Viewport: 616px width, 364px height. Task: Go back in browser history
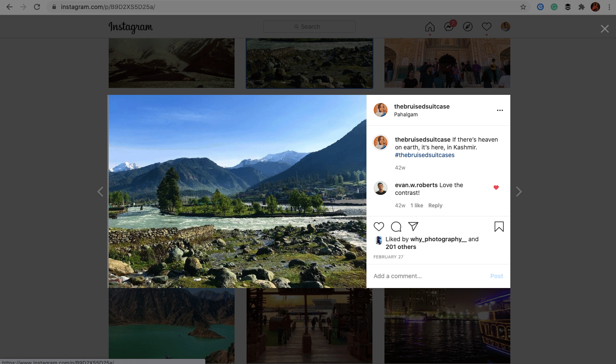(x=9, y=7)
